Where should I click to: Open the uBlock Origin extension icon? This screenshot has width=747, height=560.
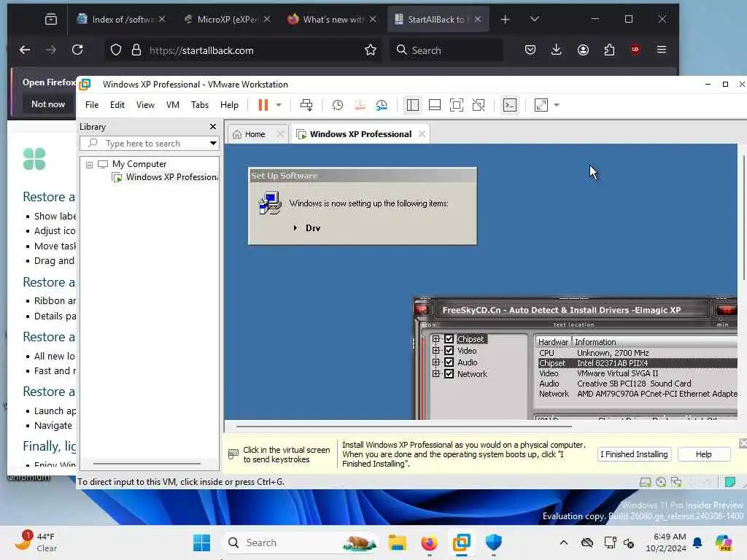click(635, 50)
